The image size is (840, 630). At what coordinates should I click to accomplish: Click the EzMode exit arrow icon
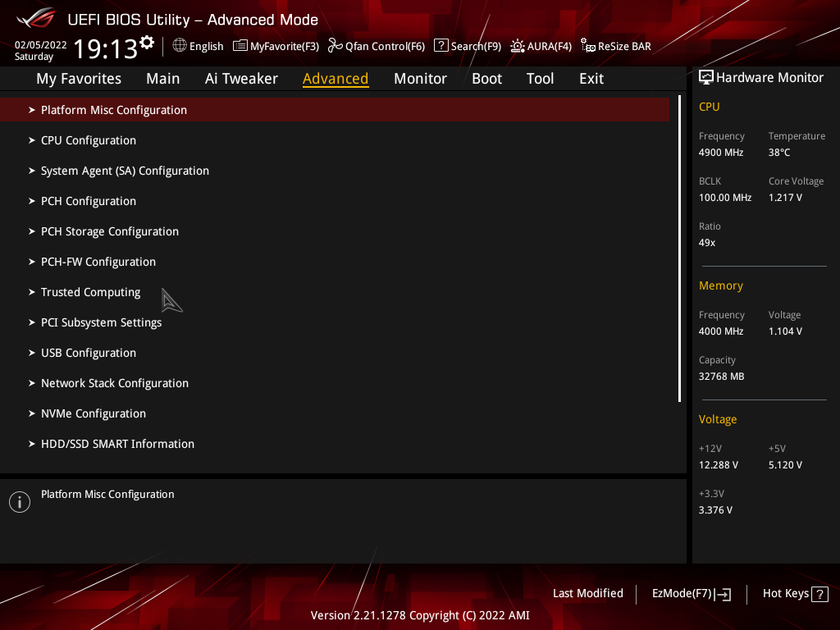click(723, 594)
